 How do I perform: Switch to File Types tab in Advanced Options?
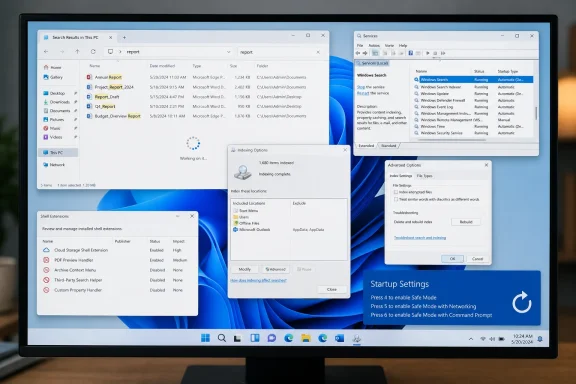425,176
